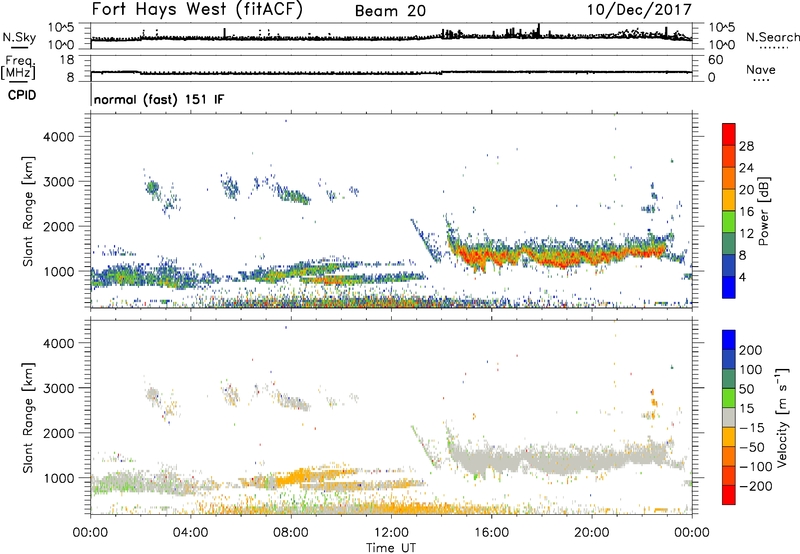Viewport: 800px width, 554px height.
Task: Click the "N.Search" legend label
Action: point(772,37)
